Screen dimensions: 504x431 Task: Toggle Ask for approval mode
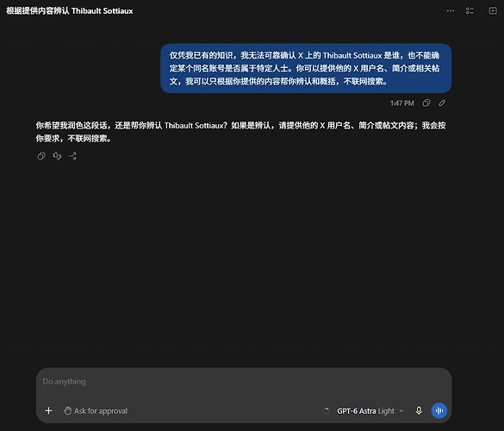coord(96,410)
